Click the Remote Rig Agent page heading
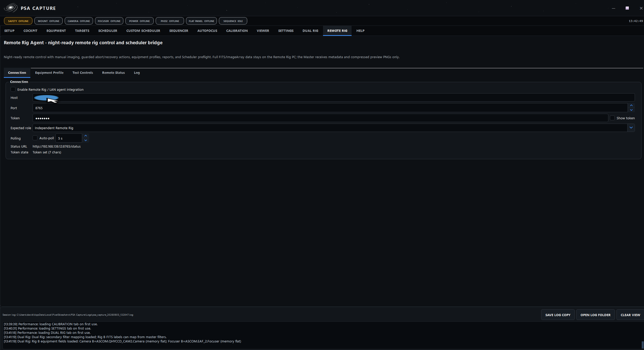The width and height of the screenshot is (644, 350). tap(83, 43)
